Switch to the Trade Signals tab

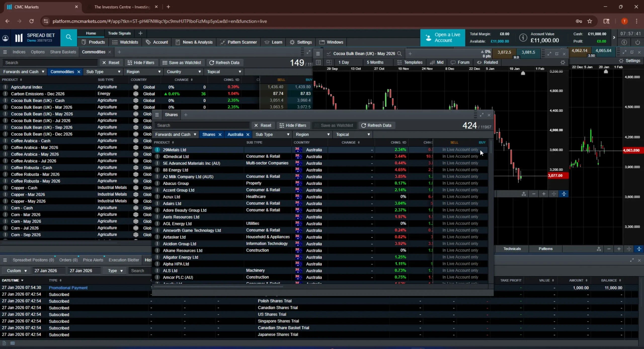pyautogui.click(x=119, y=33)
